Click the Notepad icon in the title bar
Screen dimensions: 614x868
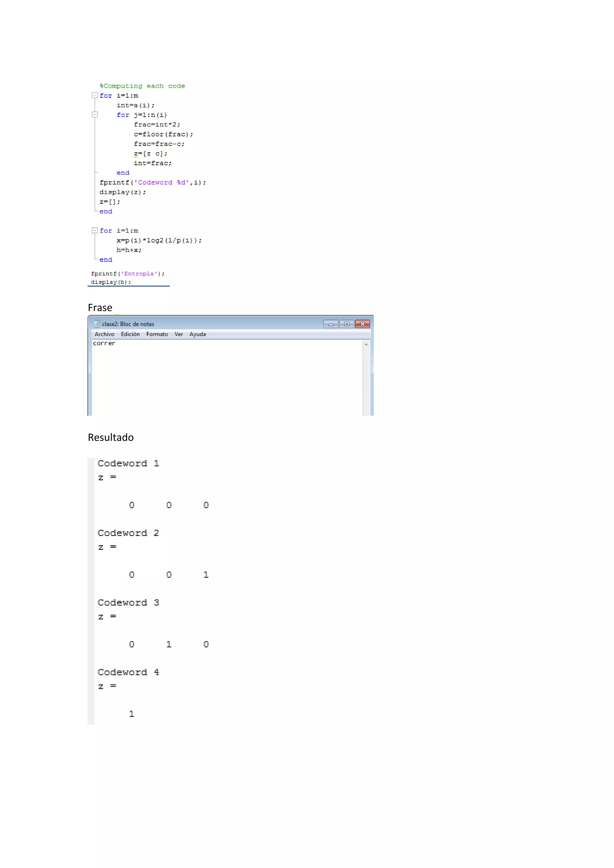[97, 324]
